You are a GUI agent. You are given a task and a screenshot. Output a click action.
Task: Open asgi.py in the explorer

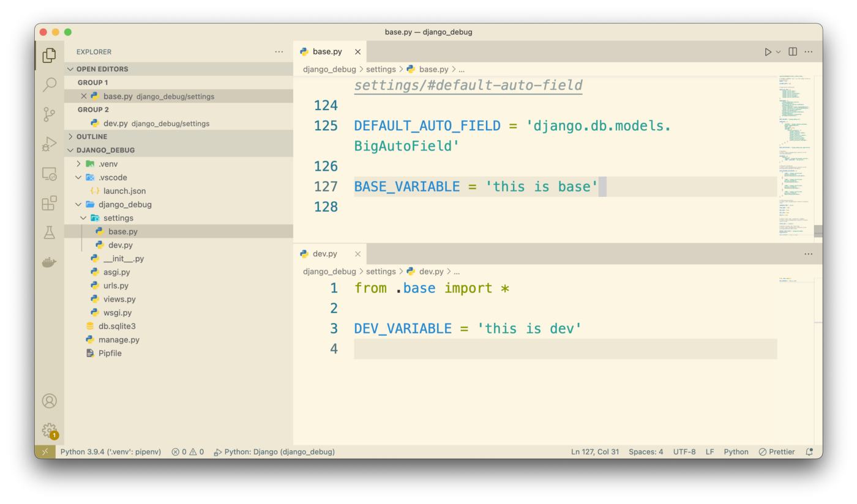(x=179, y=272)
